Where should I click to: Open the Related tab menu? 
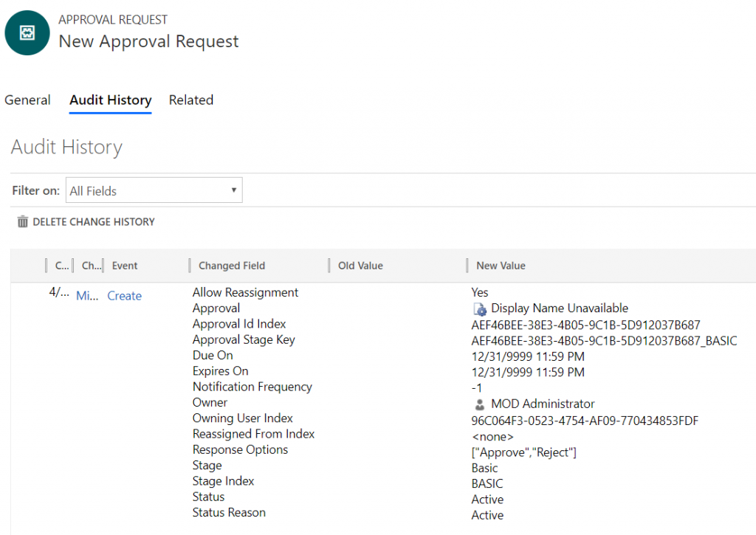(x=191, y=100)
